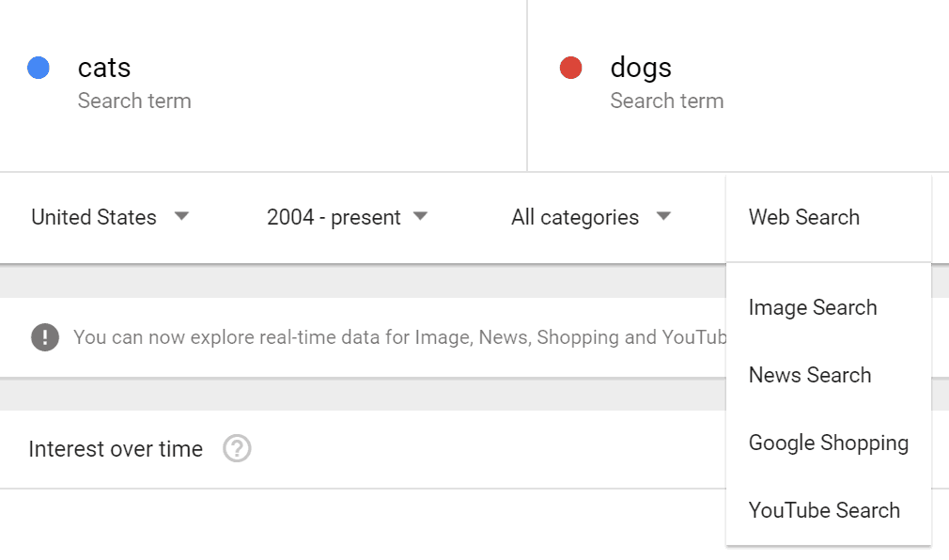Click the arrow next to United States
949x560 pixels.
click(181, 217)
